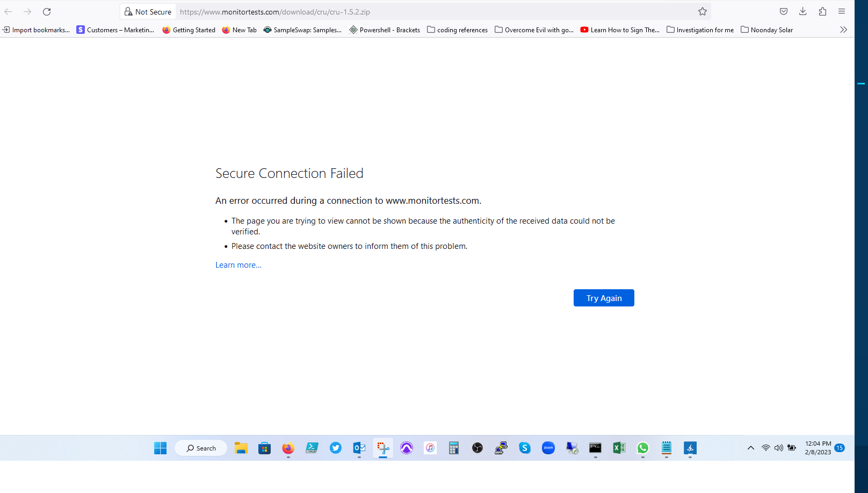This screenshot has height=493, width=868.
Task: Bookmark this page with the star icon
Action: [x=703, y=12]
